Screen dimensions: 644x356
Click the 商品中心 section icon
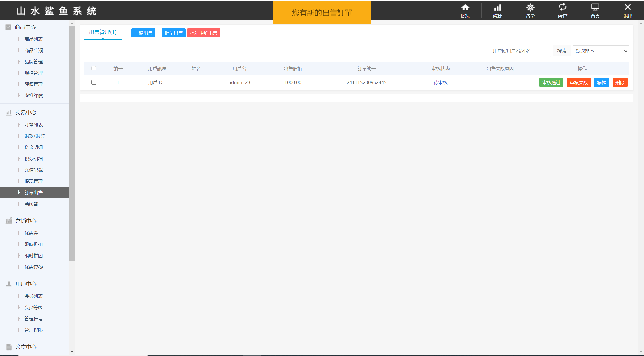tap(8, 27)
